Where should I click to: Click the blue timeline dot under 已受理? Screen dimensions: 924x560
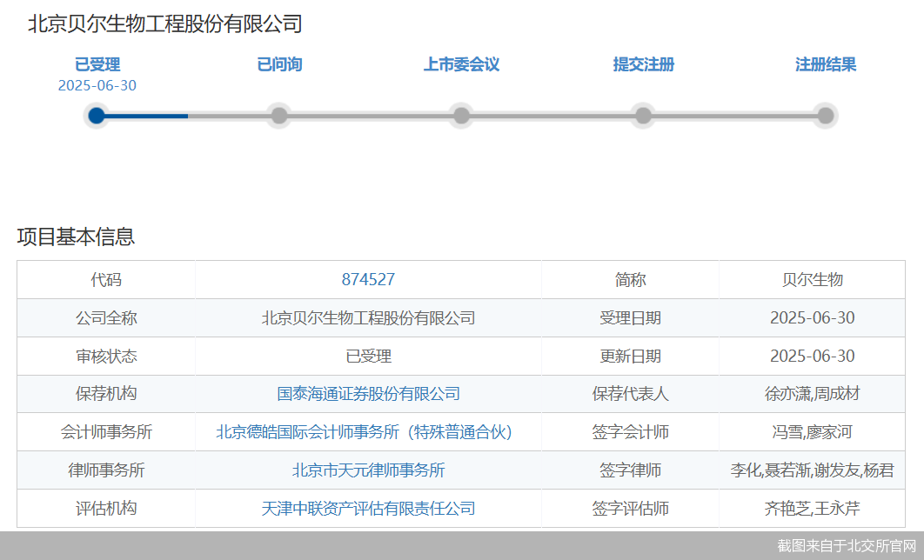(x=97, y=116)
